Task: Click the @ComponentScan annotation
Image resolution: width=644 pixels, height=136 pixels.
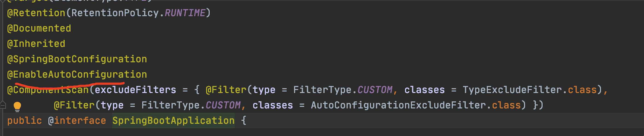Action: [x=48, y=90]
